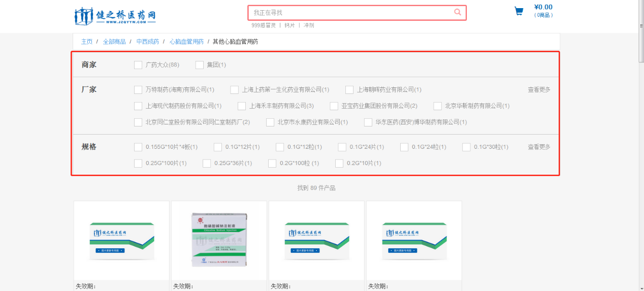This screenshot has height=291, width=644.
Task: Select the 冲剂 search suggestion
Action: tap(309, 25)
